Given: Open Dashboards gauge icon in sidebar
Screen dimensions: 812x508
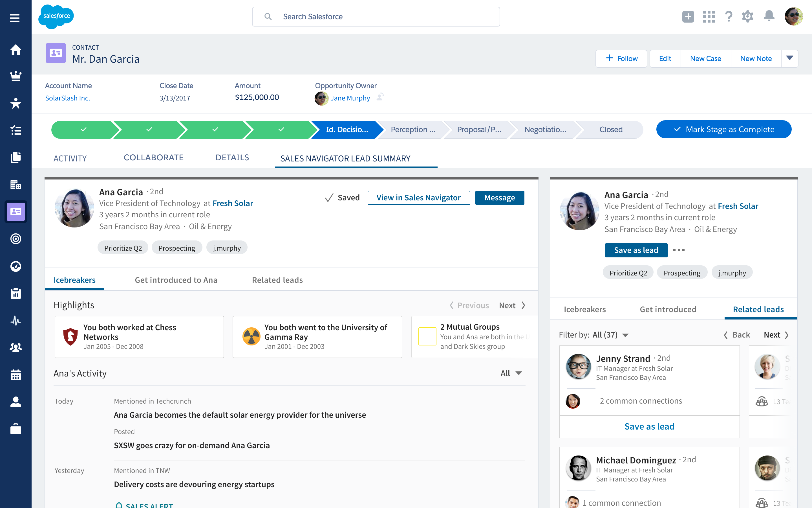Looking at the screenshot, I should [16, 266].
